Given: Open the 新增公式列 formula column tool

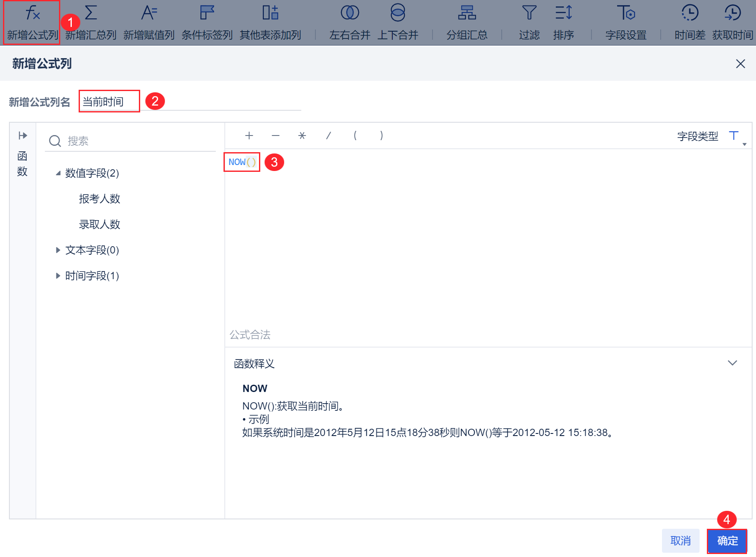Looking at the screenshot, I should [32, 23].
